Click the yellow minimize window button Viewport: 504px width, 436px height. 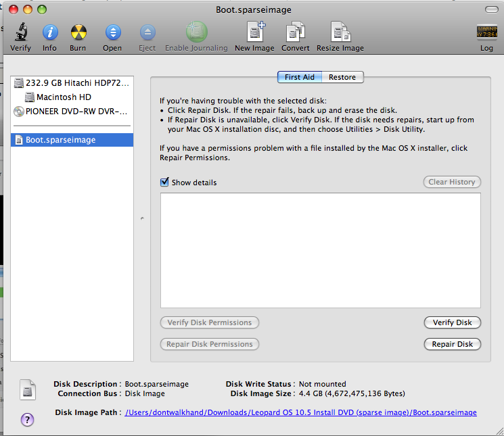tap(28, 9)
